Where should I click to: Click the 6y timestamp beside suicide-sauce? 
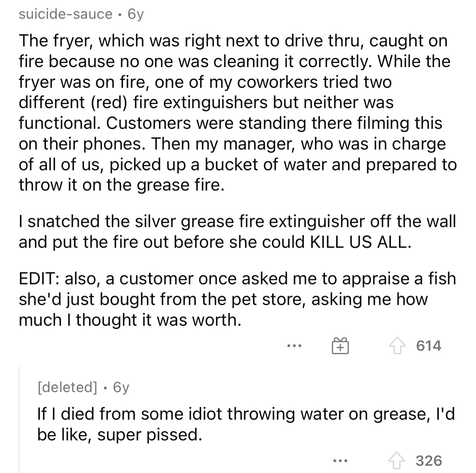pos(135,14)
